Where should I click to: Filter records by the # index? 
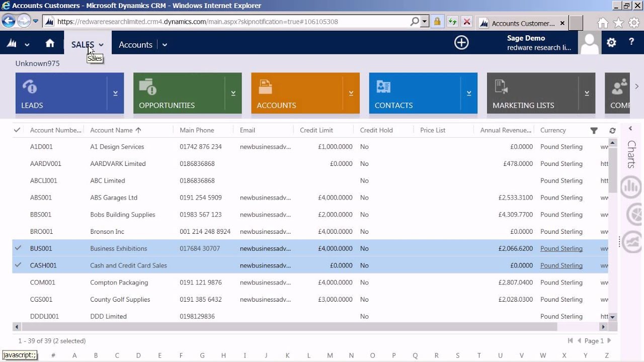pyautogui.click(x=53, y=355)
